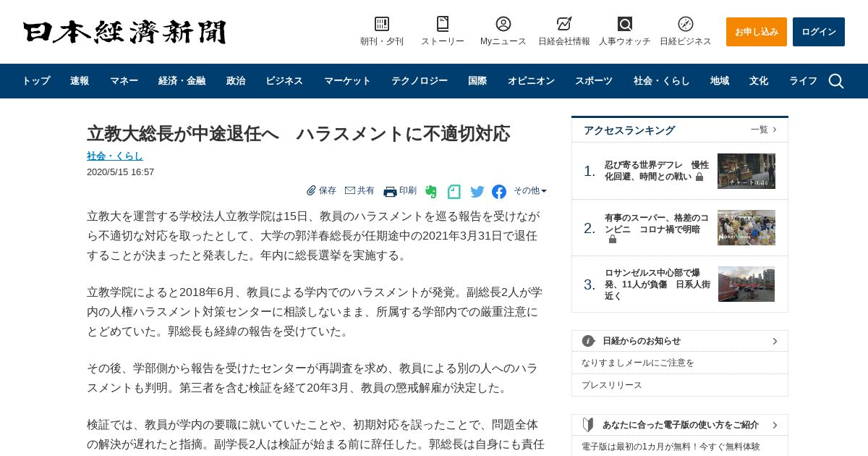Go to トップ navigation tab

(36, 81)
